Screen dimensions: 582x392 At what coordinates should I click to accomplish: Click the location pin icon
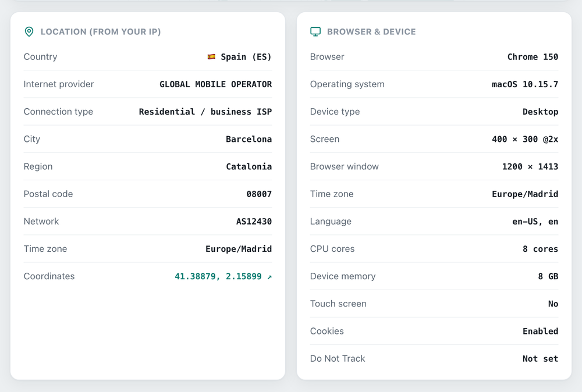29,31
